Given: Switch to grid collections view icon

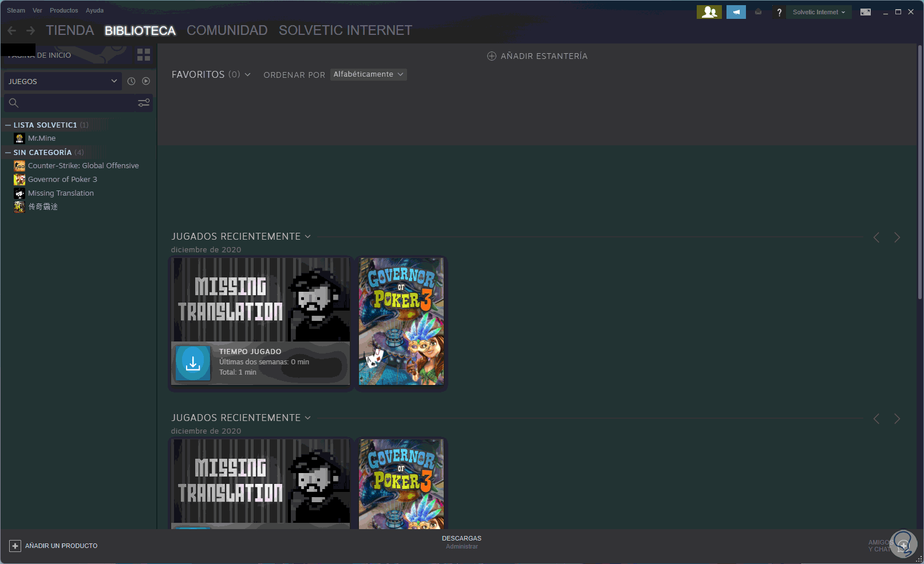Looking at the screenshot, I should [144, 55].
